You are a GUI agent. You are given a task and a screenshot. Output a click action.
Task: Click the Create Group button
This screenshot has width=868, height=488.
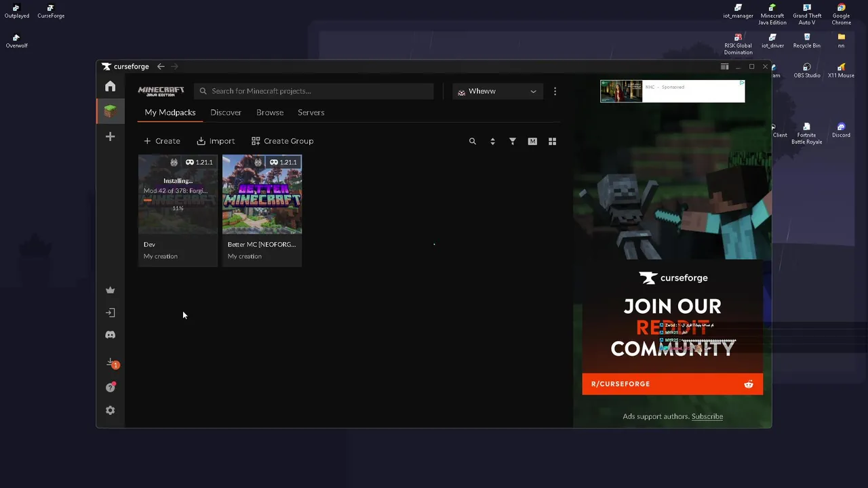pos(282,141)
